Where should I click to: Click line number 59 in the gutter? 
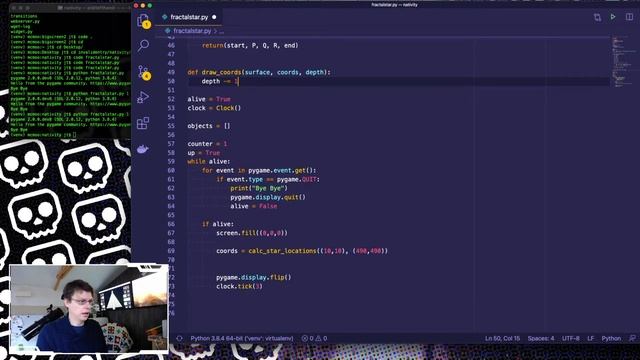tap(171, 162)
